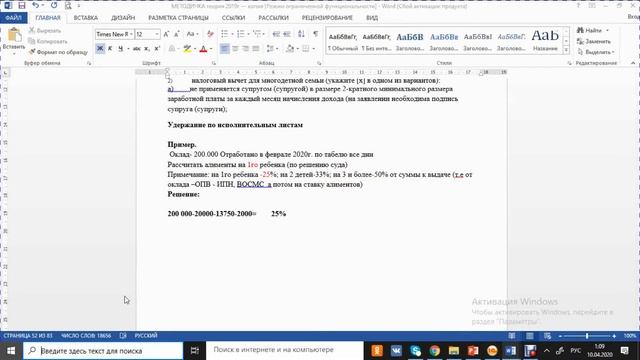Collapse the ribbon
The height and width of the screenshot is (360, 640).
tap(633, 63)
